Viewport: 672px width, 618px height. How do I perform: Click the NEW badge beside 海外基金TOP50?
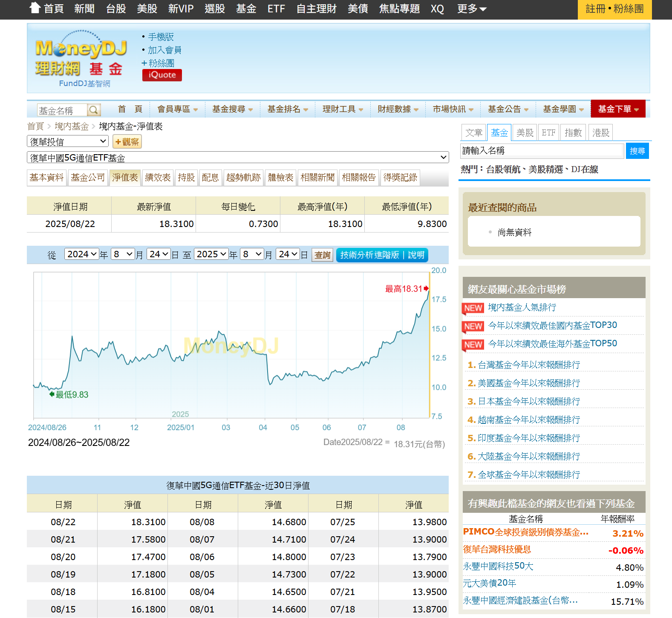click(x=473, y=345)
